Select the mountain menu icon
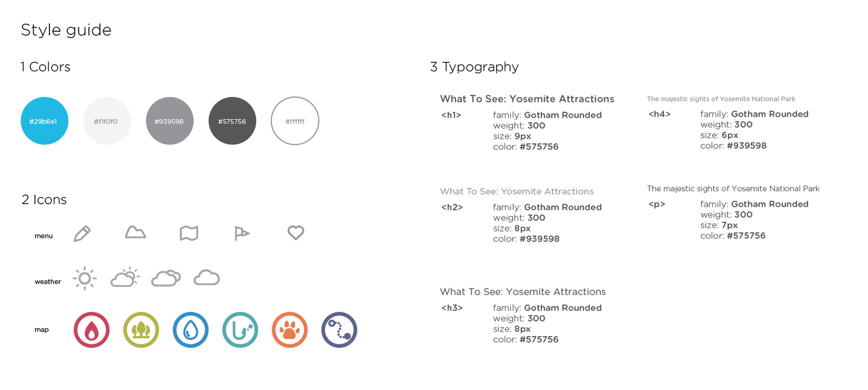 coord(135,232)
